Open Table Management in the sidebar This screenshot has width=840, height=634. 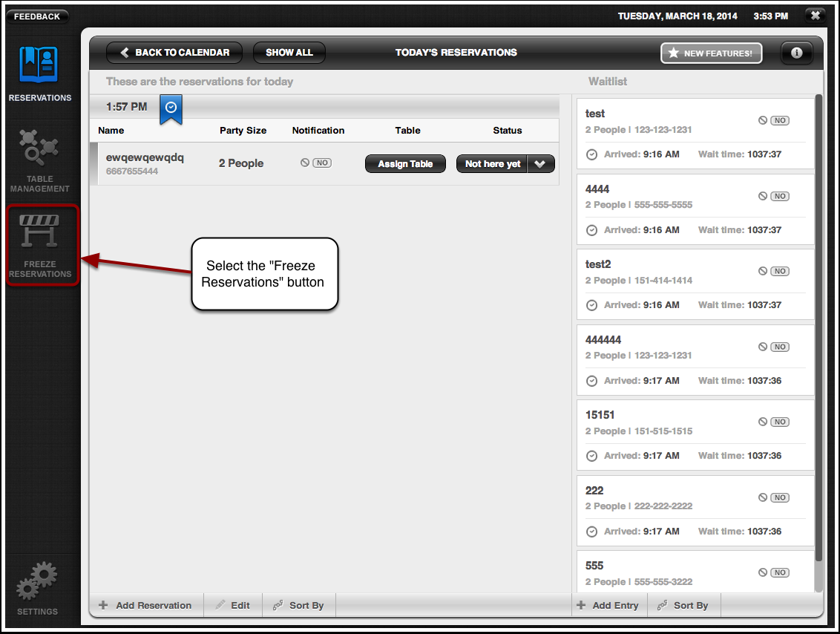click(x=39, y=147)
